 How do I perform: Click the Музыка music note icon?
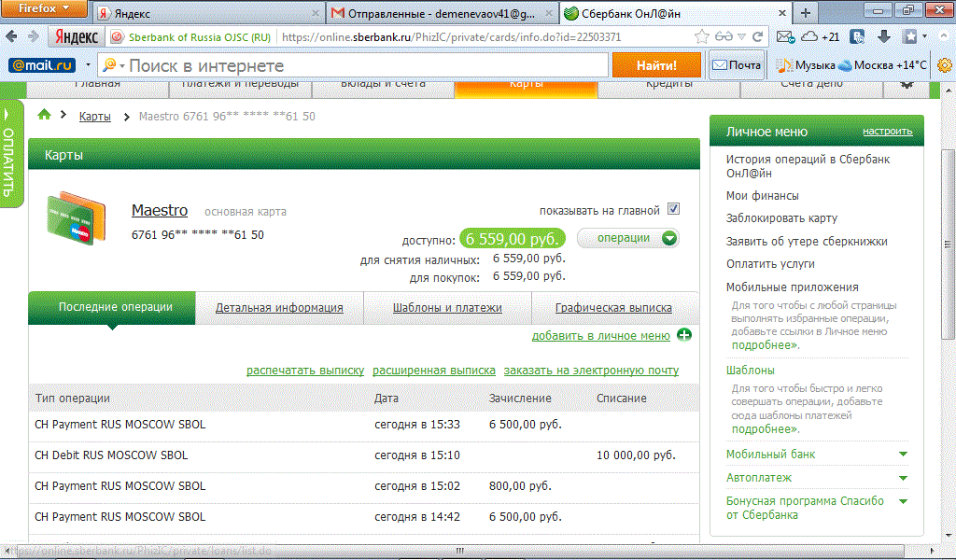pyautogui.click(x=784, y=65)
